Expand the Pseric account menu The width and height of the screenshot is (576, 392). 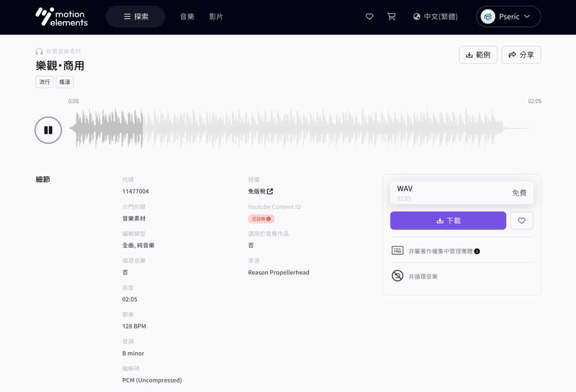pyautogui.click(x=508, y=17)
